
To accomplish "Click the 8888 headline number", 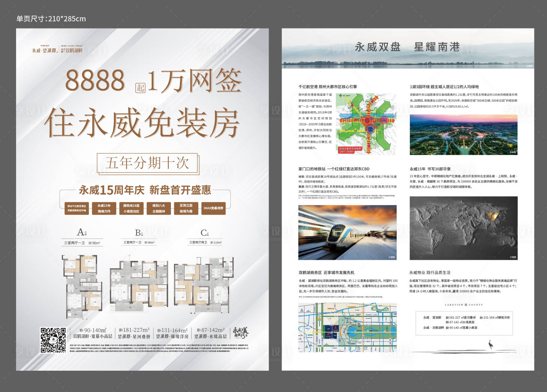I will click(x=95, y=80).
